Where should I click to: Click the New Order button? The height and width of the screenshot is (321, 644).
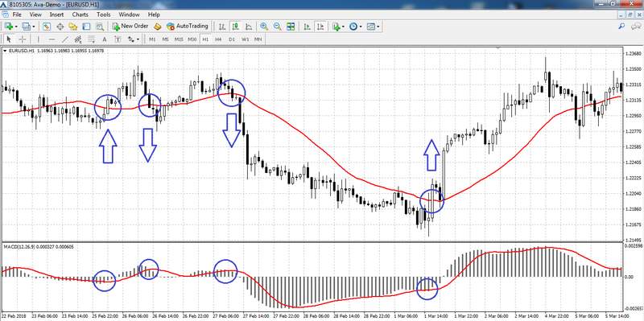point(130,27)
